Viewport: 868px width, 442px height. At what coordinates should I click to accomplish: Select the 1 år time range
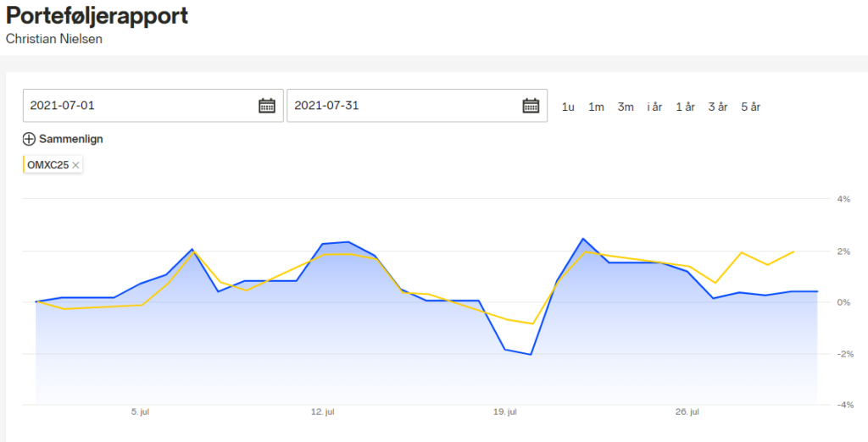point(685,108)
